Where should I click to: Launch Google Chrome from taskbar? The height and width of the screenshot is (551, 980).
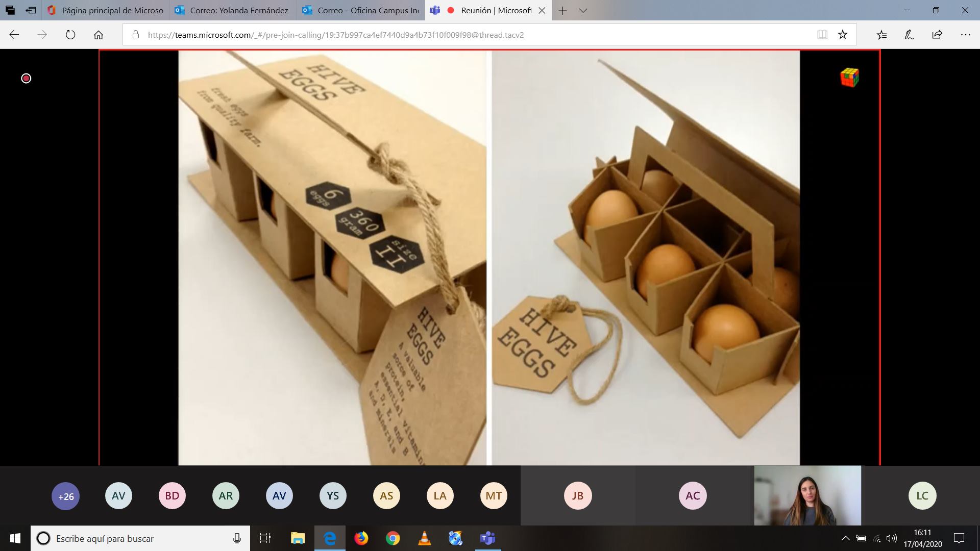coord(393,538)
